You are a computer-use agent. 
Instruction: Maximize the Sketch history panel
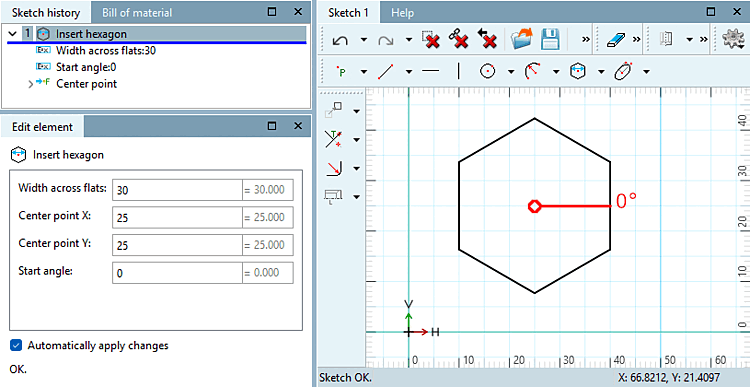(x=272, y=11)
